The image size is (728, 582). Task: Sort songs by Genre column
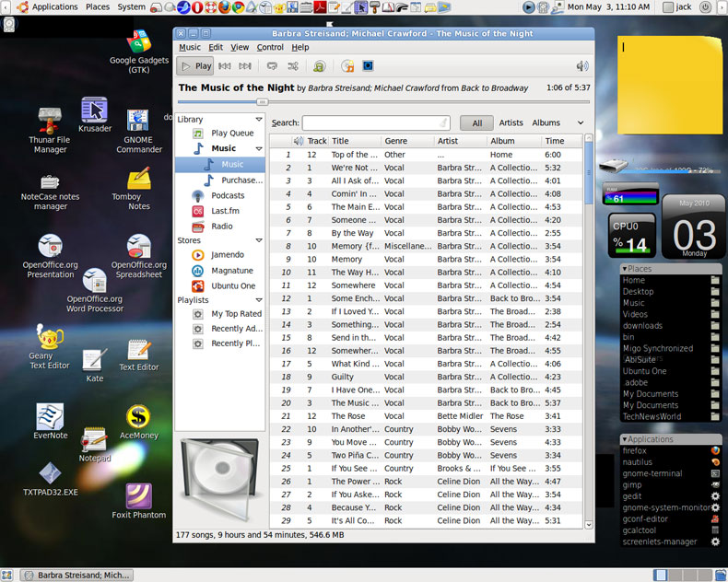407,141
